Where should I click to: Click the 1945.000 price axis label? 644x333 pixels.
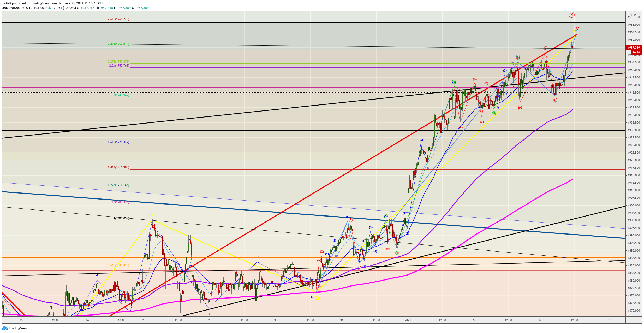coord(634,85)
